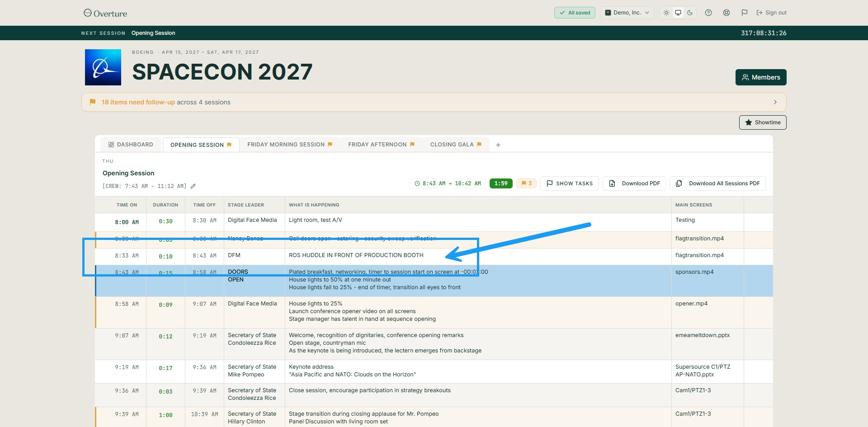Click the 1:59 duration badge
868x427 pixels.
(501, 183)
